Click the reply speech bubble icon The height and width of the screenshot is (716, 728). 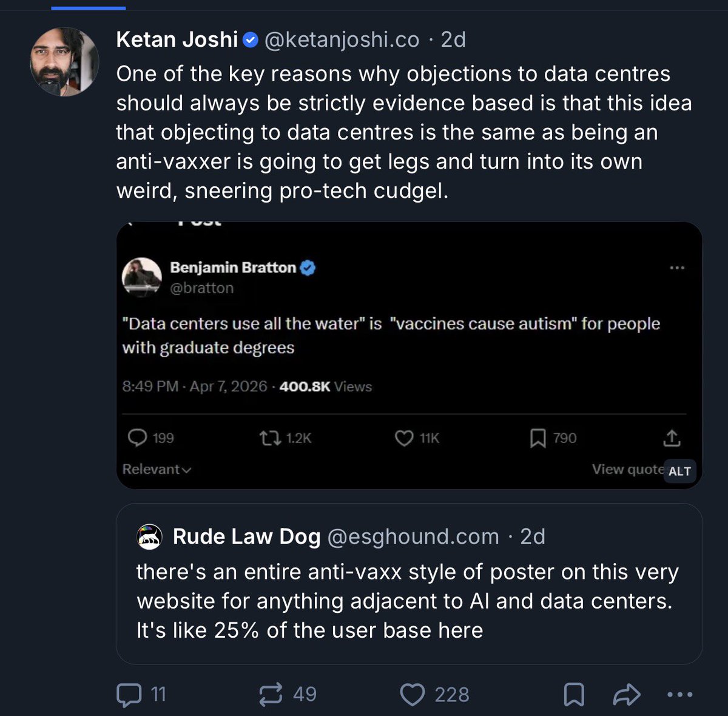coord(129,695)
